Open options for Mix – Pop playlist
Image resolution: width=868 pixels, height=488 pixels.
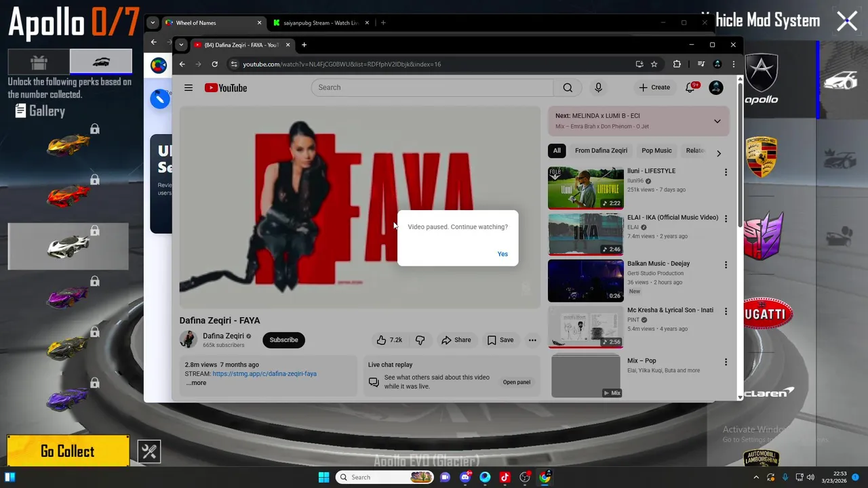726,362
